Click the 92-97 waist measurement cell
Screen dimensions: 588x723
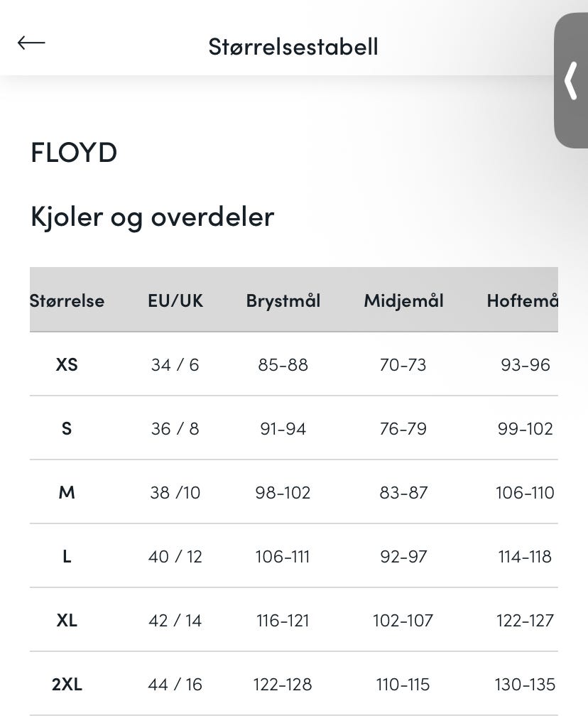(x=403, y=557)
